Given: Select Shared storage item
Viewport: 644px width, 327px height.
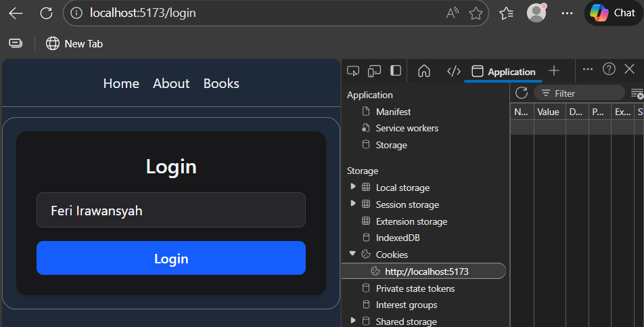Looking at the screenshot, I should [406, 322].
